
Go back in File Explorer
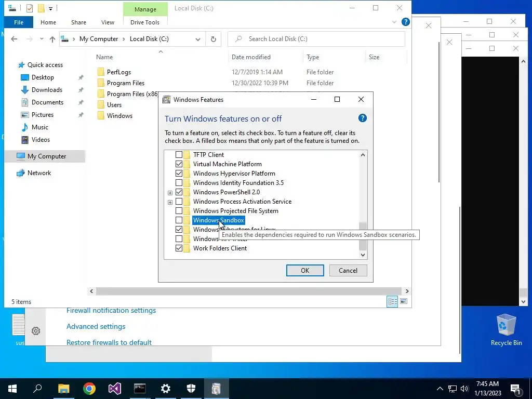[x=14, y=39]
